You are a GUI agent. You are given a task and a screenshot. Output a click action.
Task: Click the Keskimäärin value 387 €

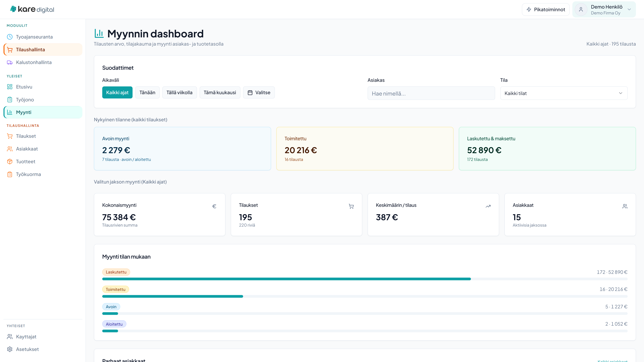[x=387, y=217]
